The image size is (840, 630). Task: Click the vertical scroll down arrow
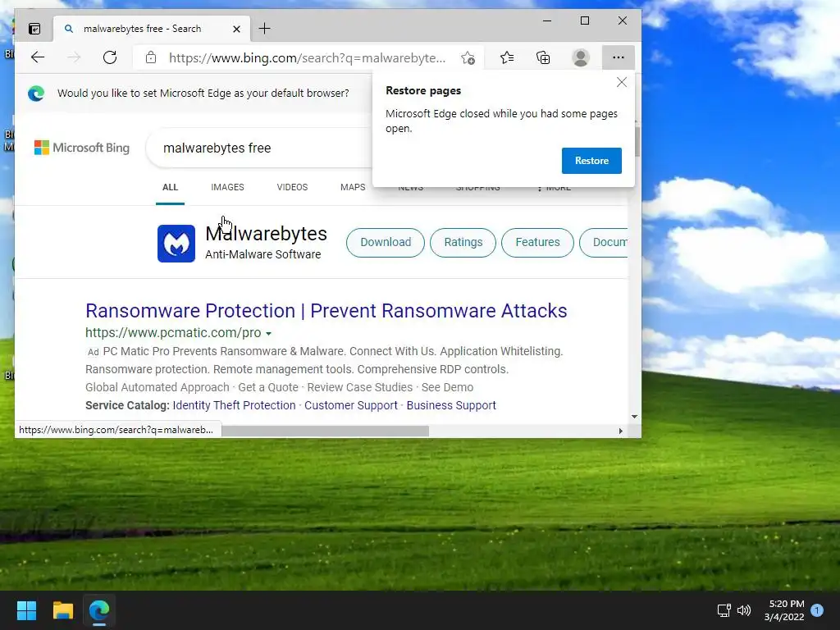(x=634, y=416)
